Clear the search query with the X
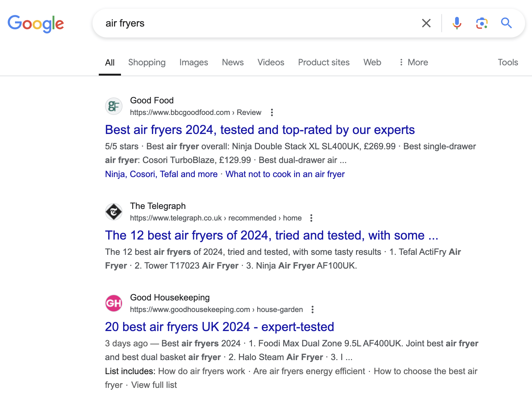 (x=426, y=23)
